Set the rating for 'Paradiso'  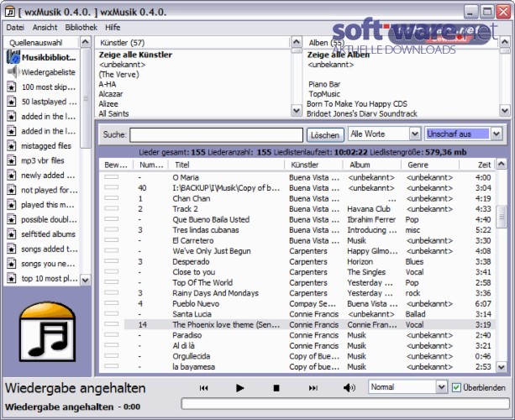pyautogui.click(x=112, y=334)
